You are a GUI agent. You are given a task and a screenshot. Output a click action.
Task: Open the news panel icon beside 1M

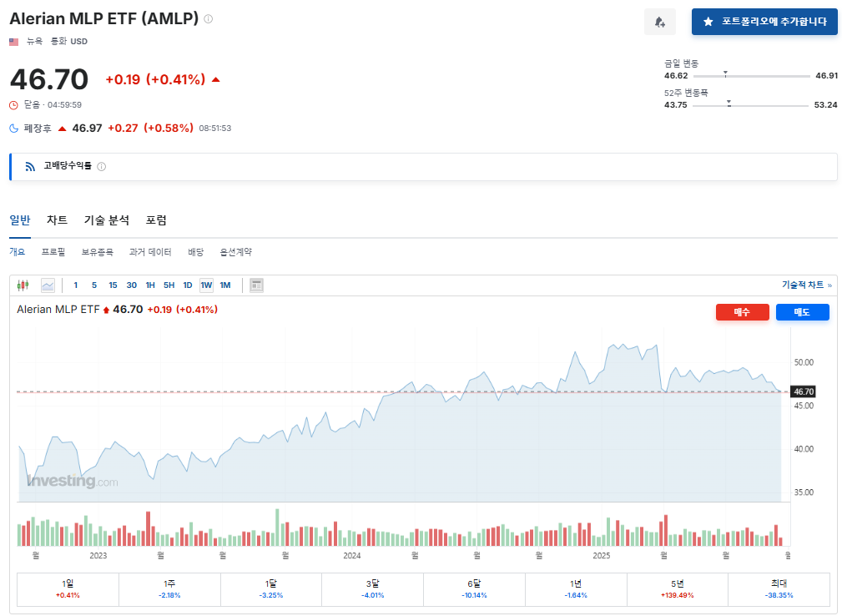coord(256,285)
